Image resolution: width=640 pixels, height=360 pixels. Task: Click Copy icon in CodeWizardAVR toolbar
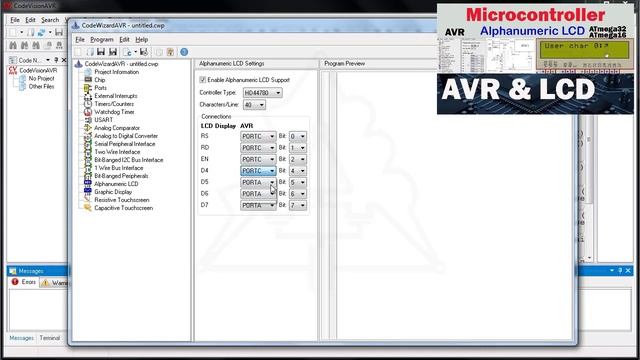tap(159, 52)
